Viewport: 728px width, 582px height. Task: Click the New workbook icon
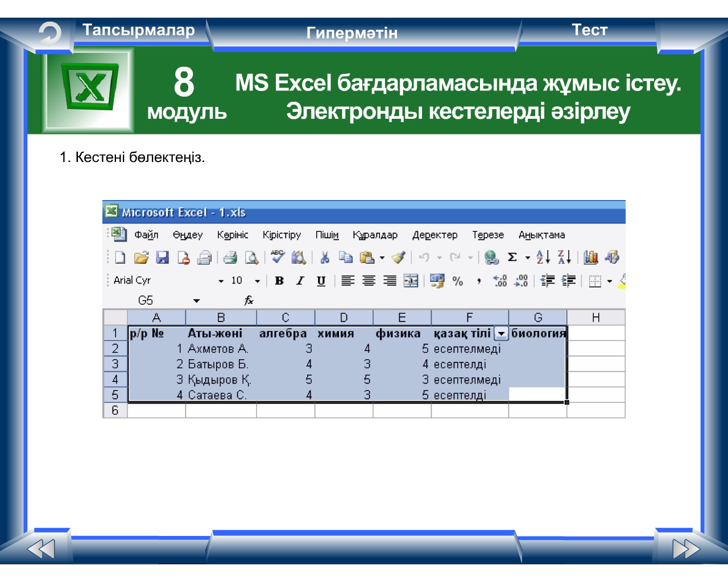(120, 257)
